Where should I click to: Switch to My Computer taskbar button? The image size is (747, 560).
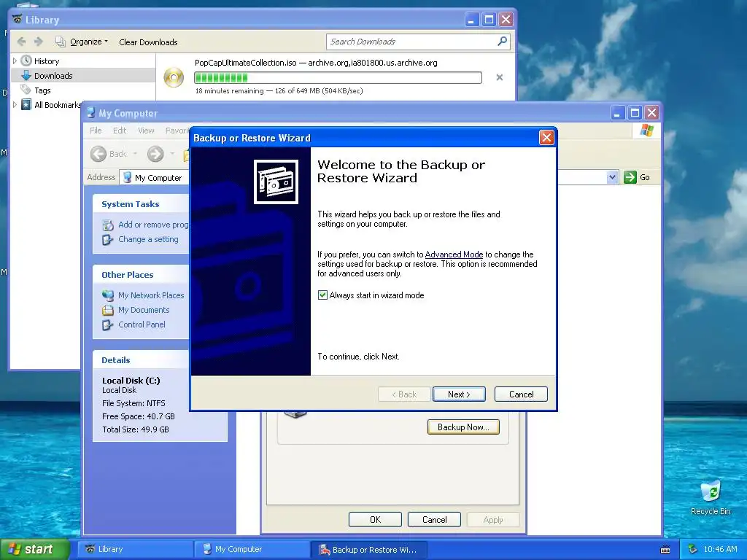pyautogui.click(x=252, y=550)
